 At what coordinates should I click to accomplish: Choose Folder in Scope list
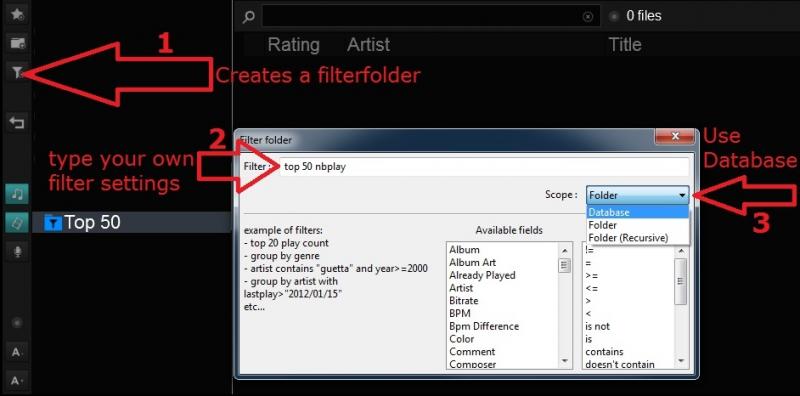coord(638,225)
